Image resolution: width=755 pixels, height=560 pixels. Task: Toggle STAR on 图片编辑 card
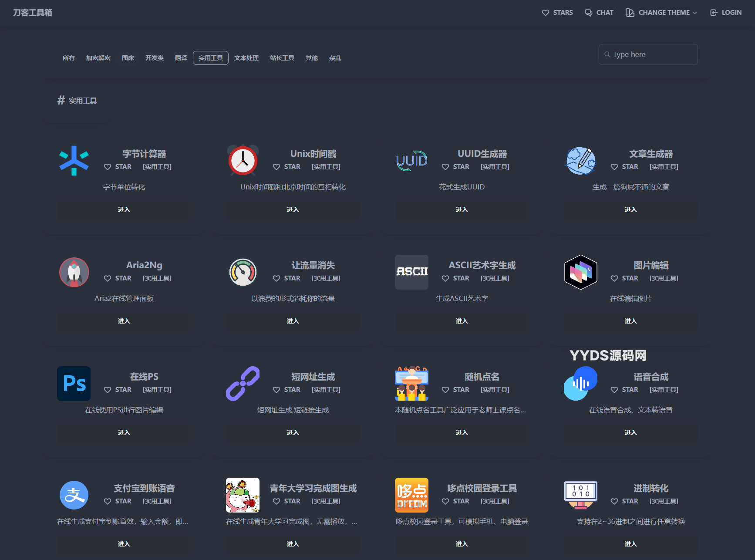coord(624,278)
